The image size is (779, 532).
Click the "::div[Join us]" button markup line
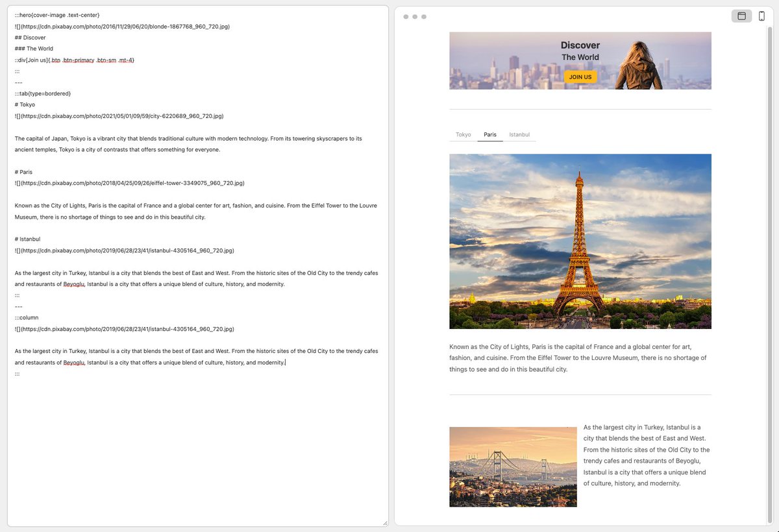(75, 60)
